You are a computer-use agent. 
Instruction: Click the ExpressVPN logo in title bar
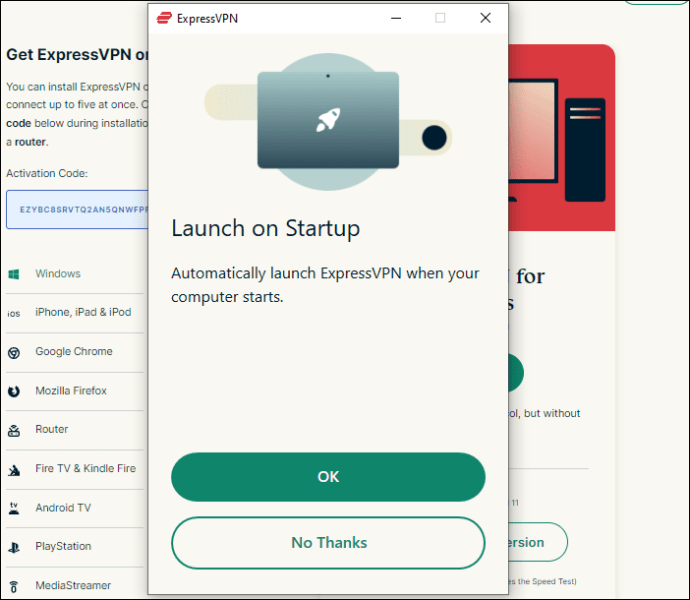[x=164, y=18]
